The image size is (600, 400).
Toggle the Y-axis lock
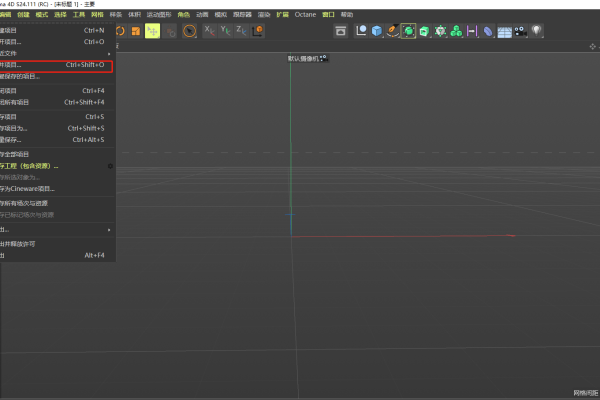pyautogui.click(x=224, y=32)
